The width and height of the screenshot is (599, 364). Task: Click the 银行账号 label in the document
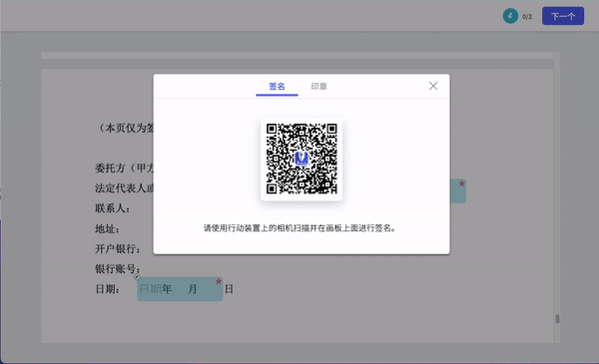(117, 268)
